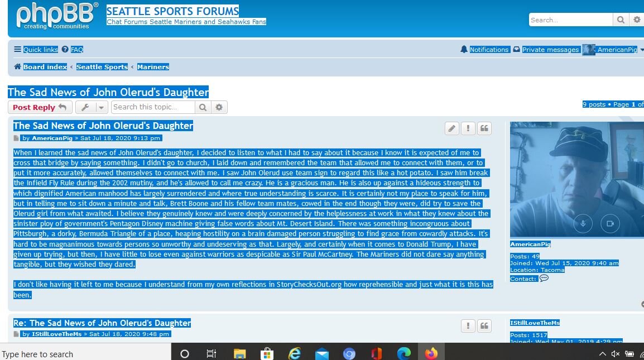Click the AmericanPig post count 49
This screenshot has height=360, width=644.
[536, 256]
